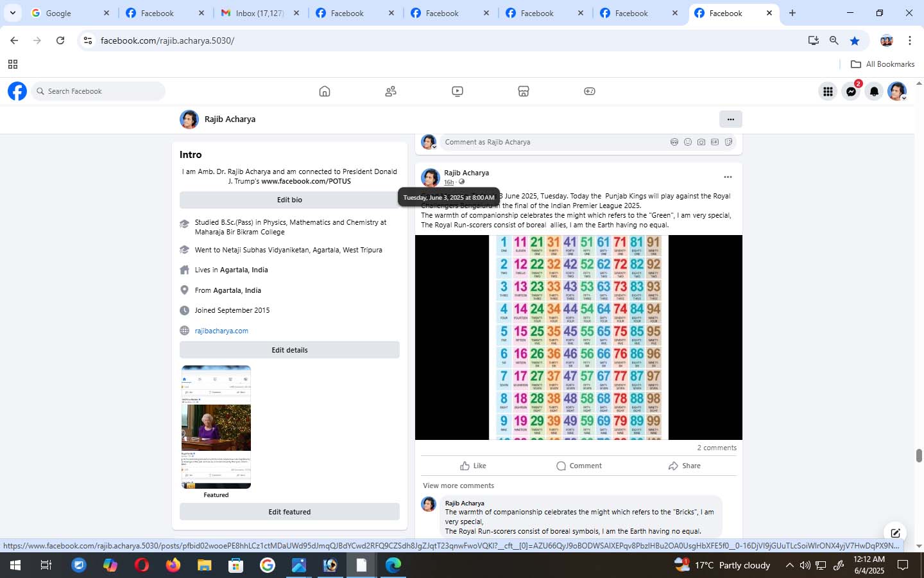Viewport: 924px width, 578px height.
Task: Open the Facebook logo home link
Action: coord(17,91)
